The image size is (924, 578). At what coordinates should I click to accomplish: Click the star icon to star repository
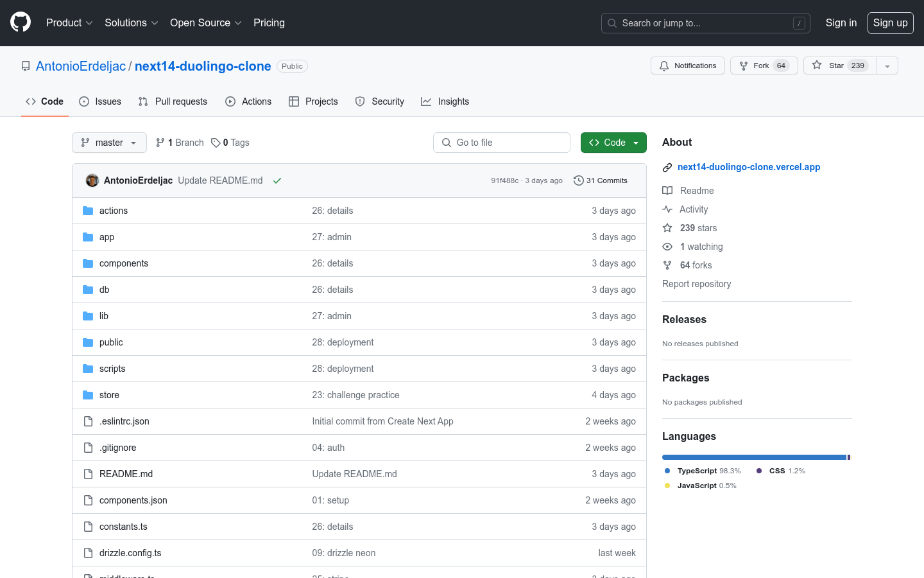coord(817,65)
